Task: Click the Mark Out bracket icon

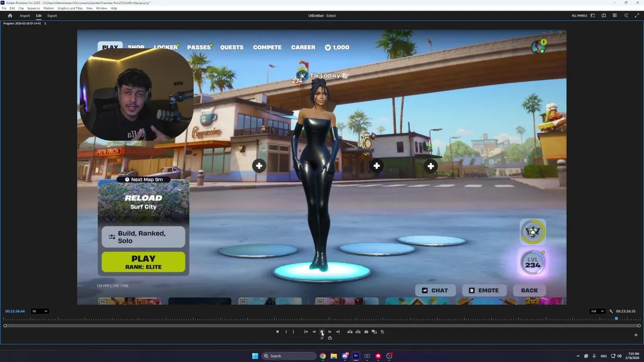Action: [x=293, y=332]
